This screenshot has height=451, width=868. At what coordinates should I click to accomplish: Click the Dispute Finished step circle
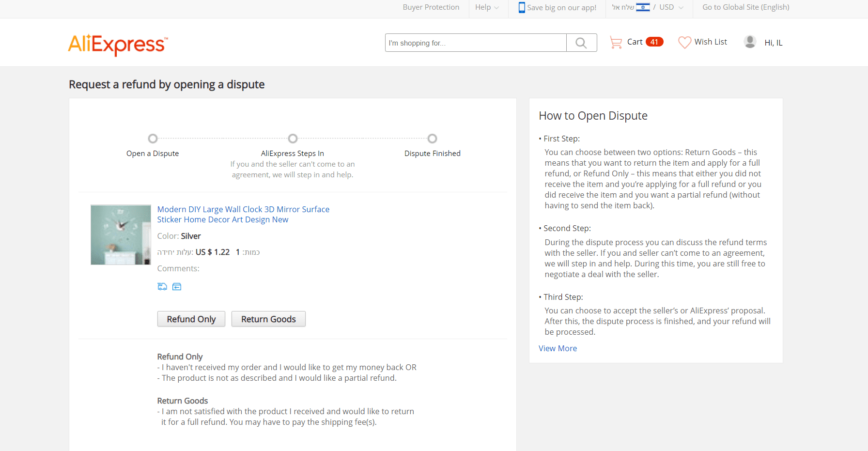(433, 139)
